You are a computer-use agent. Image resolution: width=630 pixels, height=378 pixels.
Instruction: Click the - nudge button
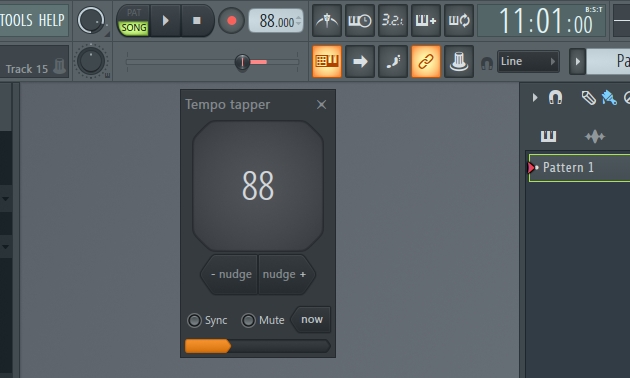(230, 274)
